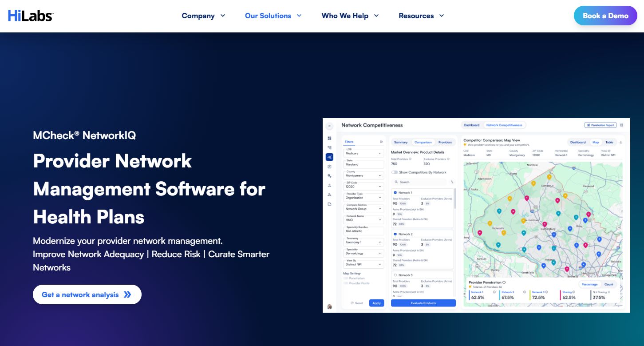Click the State Maryland input field
644x346 pixels.
(x=364, y=164)
